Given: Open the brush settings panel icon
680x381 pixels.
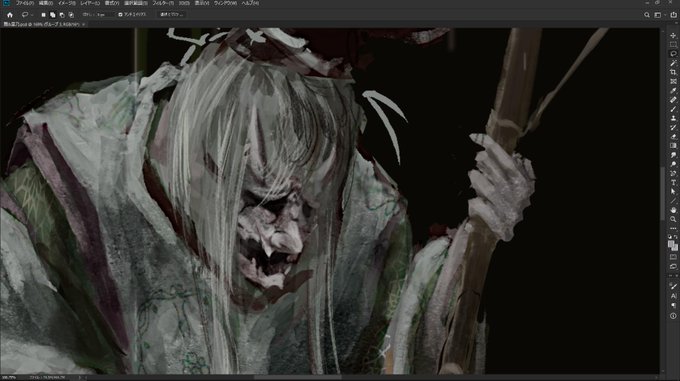Looking at the screenshot, I should tap(673, 286).
